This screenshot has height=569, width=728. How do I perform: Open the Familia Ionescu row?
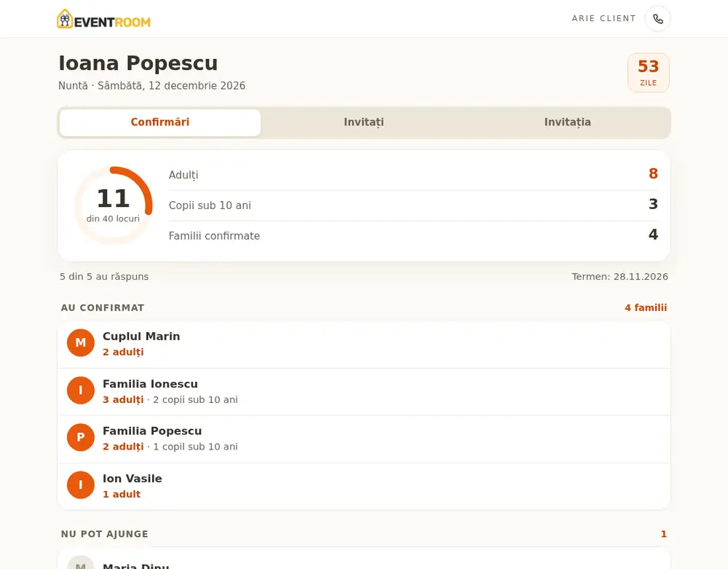tap(363, 391)
